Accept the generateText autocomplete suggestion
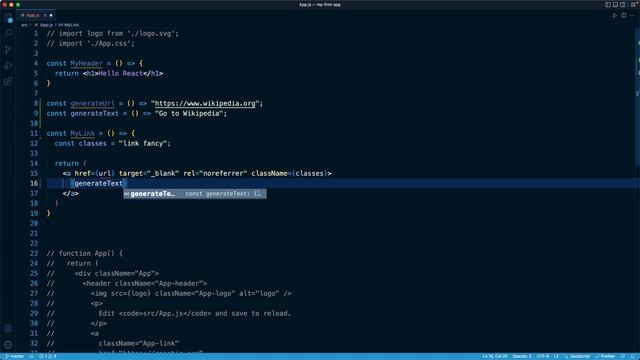Image resolution: width=640 pixels, height=360 pixels. point(195,194)
